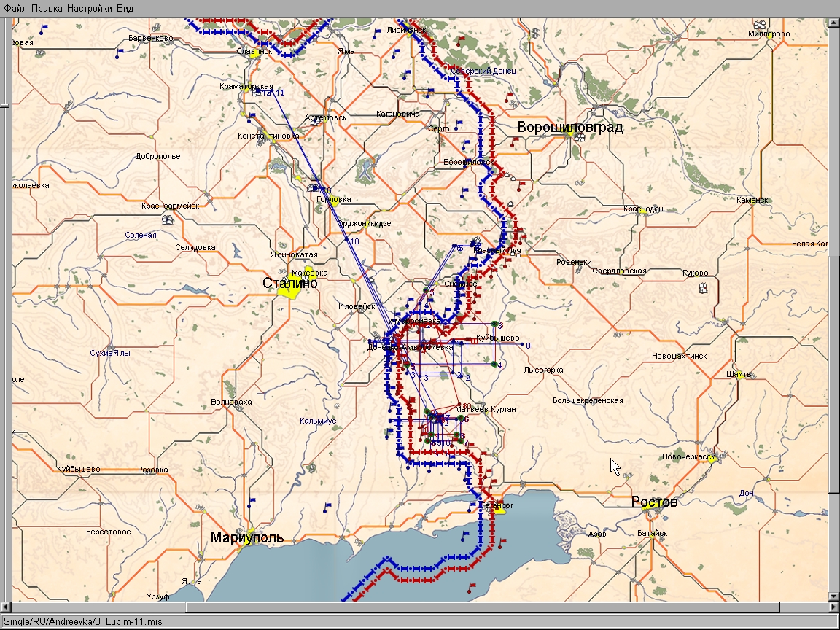This screenshot has width=840, height=630.
Task: Select the airfield icon above Миллерово
Action: click(x=760, y=25)
